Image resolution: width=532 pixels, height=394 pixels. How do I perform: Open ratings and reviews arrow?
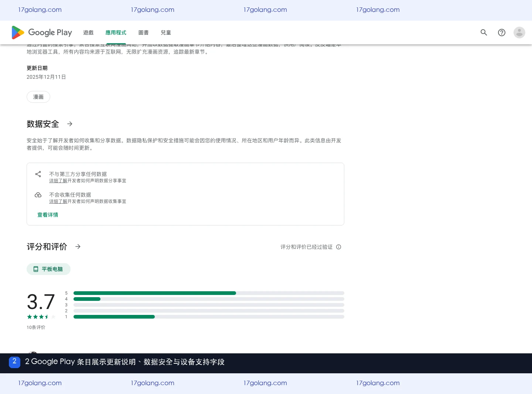pos(78,247)
